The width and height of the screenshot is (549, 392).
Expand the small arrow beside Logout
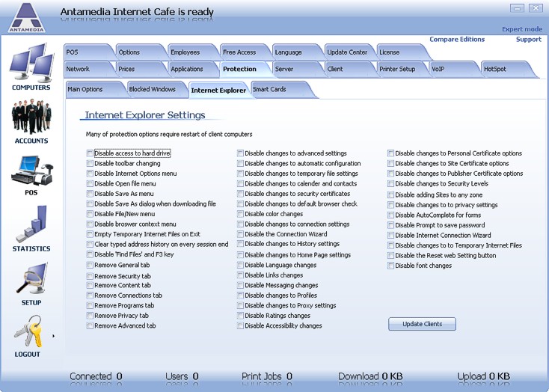pos(54,336)
